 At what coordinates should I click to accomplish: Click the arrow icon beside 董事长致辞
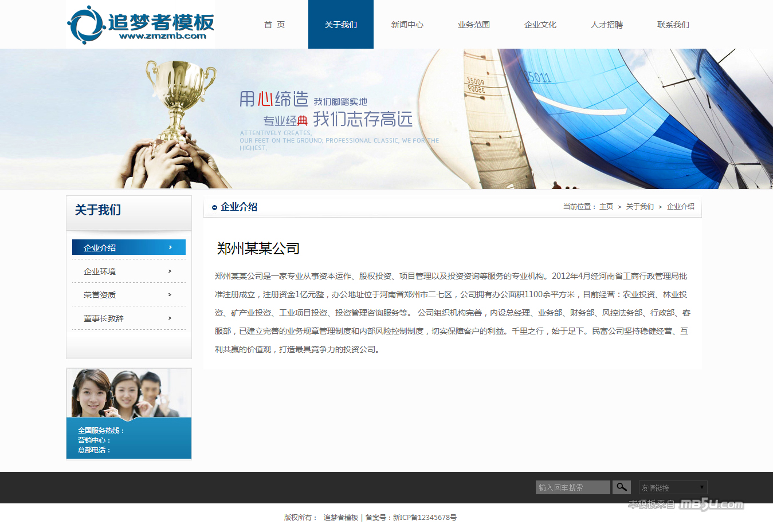click(170, 318)
